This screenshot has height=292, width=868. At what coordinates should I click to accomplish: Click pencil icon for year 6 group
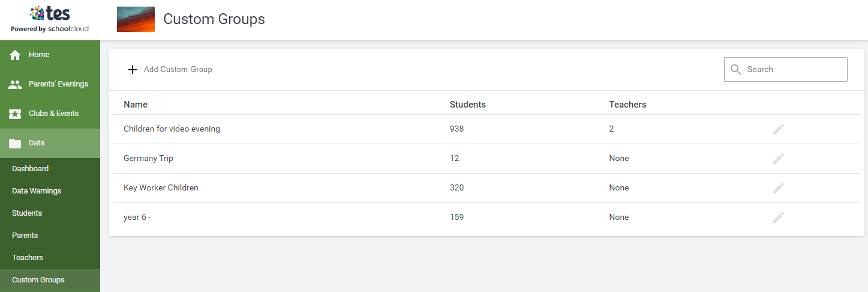[778, 217]
